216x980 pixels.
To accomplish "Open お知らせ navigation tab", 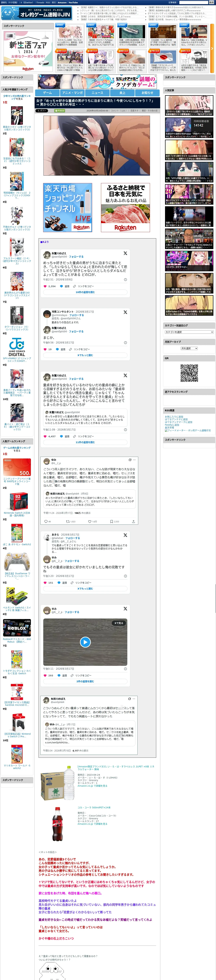I will 148,92.
